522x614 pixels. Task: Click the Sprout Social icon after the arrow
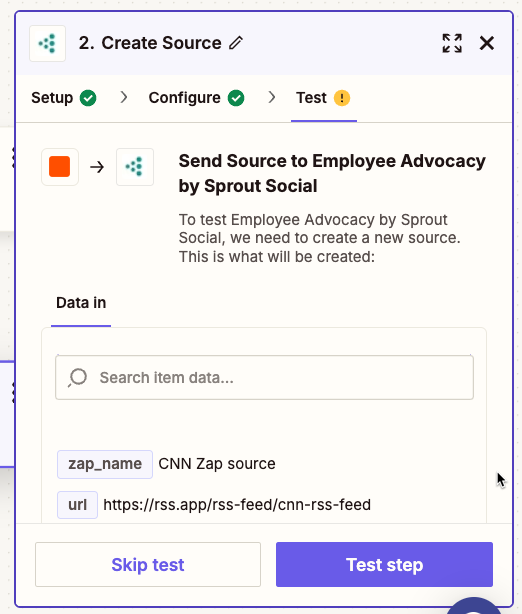tap(135, 167)
